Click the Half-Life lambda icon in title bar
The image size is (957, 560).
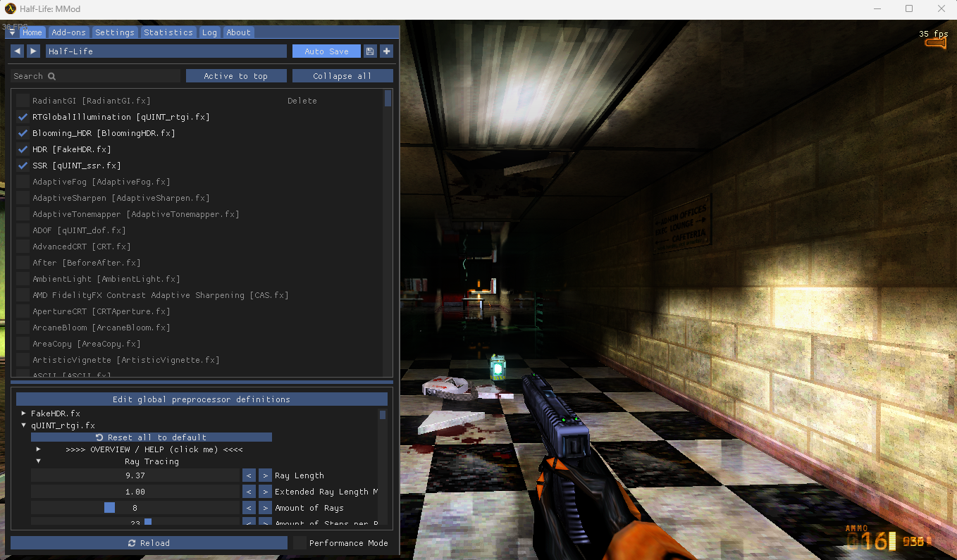coord(10,8)
